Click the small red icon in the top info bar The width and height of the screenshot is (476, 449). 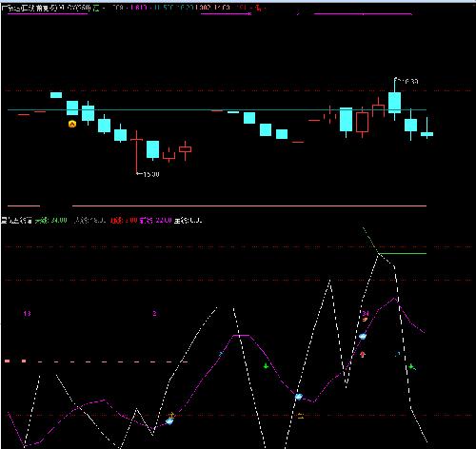click(x=258, y=9)
